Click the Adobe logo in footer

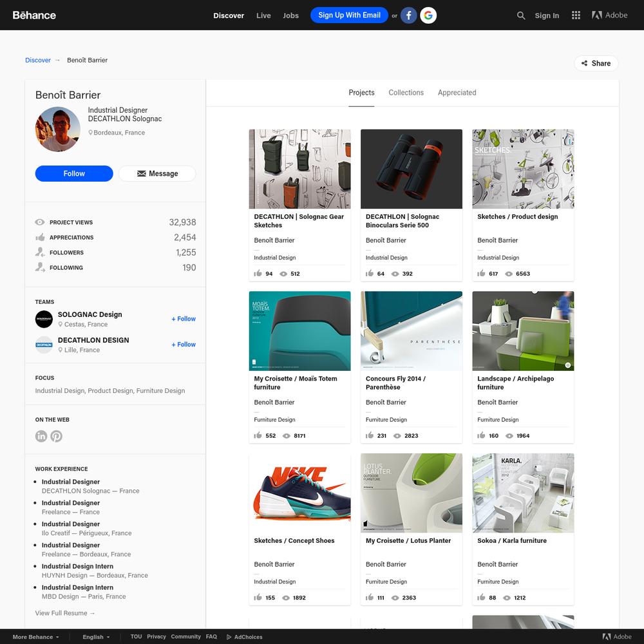tap(617, 637)
